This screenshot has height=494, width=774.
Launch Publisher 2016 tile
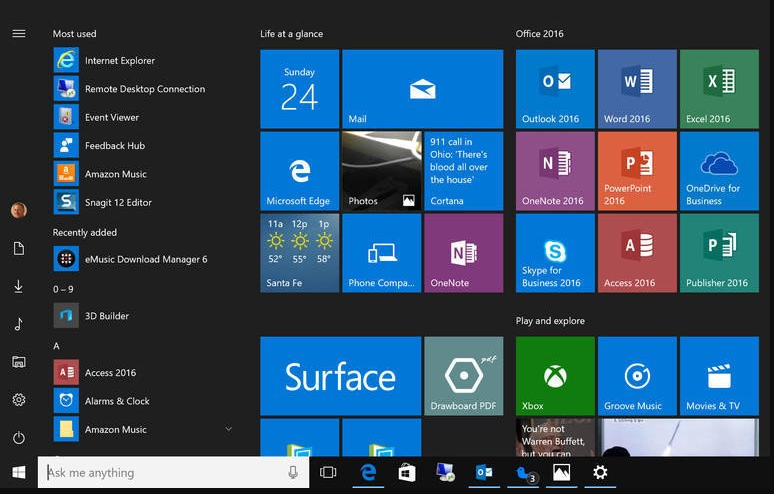point(719,253)
